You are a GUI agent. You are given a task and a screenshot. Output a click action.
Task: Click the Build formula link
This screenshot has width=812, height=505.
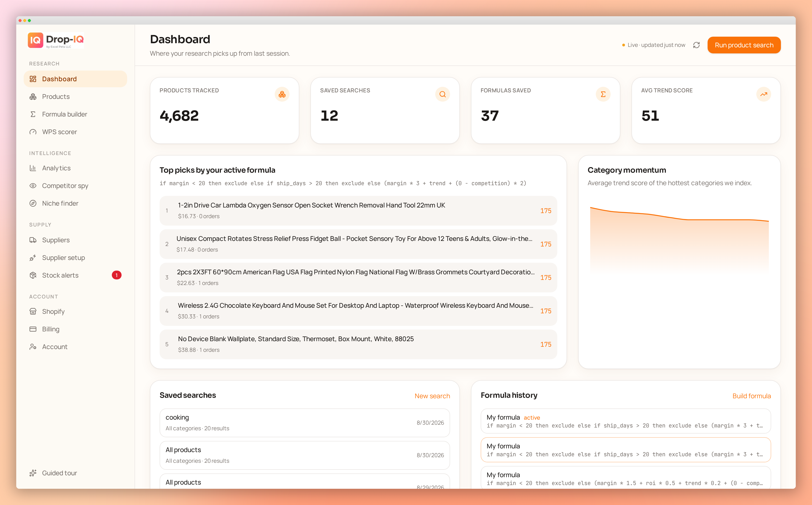coord(751,396)
